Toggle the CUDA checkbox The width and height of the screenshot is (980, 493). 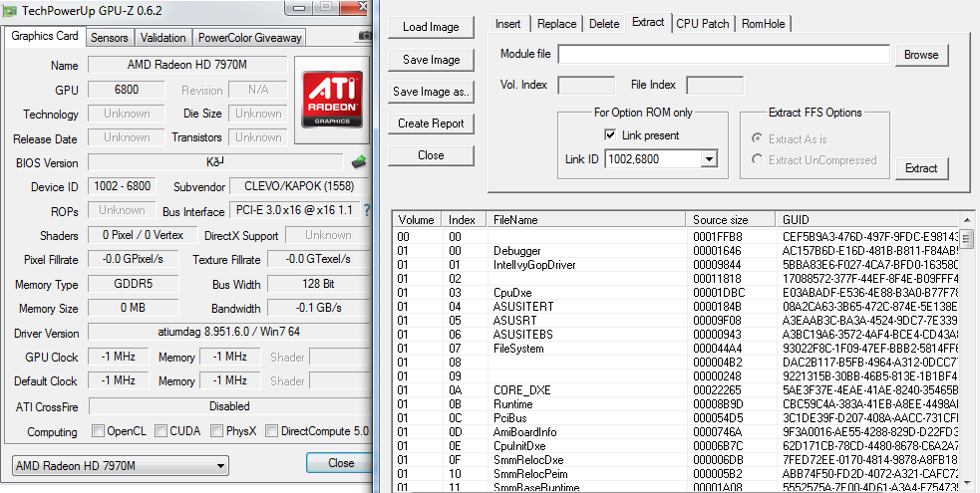pyautogui.click(x=162, y=430)
